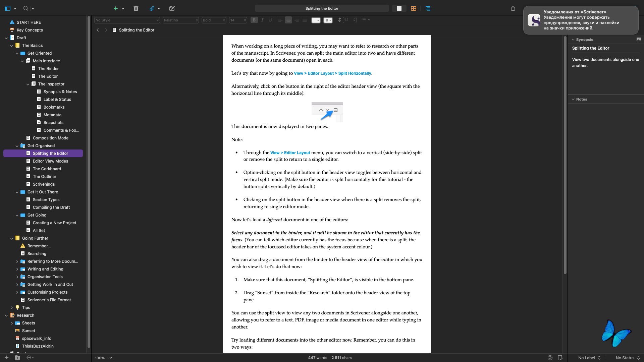The width and height of the screenshot is (644, 362).
Task: Open Quick Reference (compose) icon
Action: click(x=172, y=8)
